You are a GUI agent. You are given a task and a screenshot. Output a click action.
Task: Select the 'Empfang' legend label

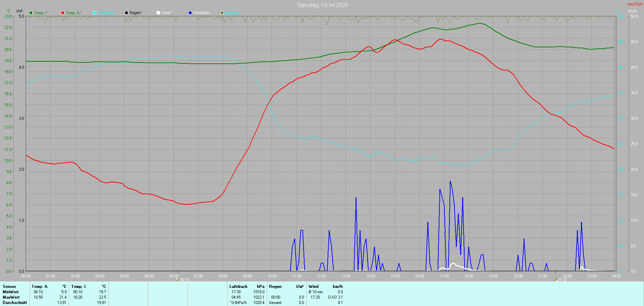[232, 13]
